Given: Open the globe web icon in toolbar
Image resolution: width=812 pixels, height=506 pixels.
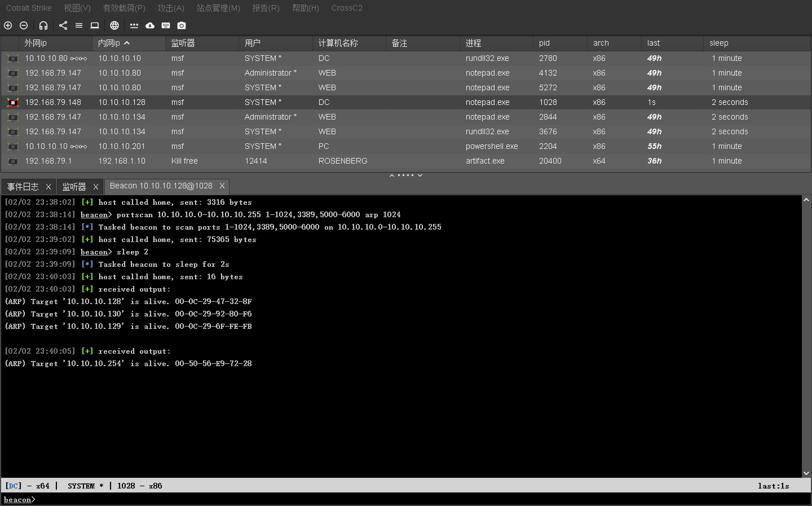Looking at the screenshot, I should (x=114, y=25).
